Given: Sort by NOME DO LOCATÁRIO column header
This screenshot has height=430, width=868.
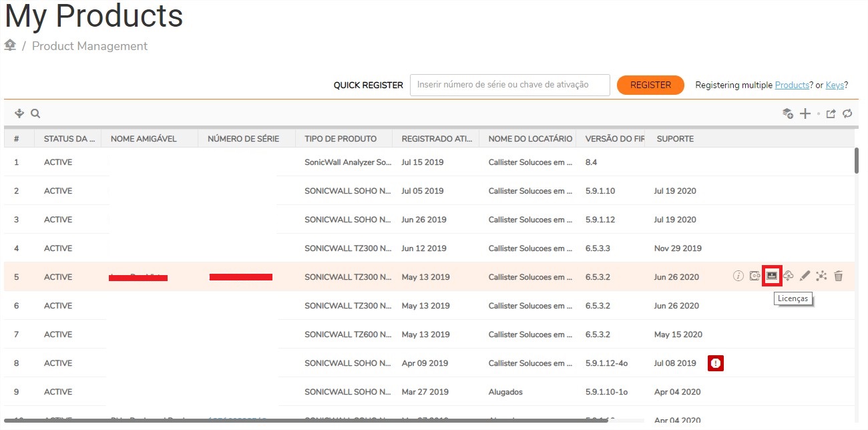Looking at the screenshot, I should click(x=527, y=139).
